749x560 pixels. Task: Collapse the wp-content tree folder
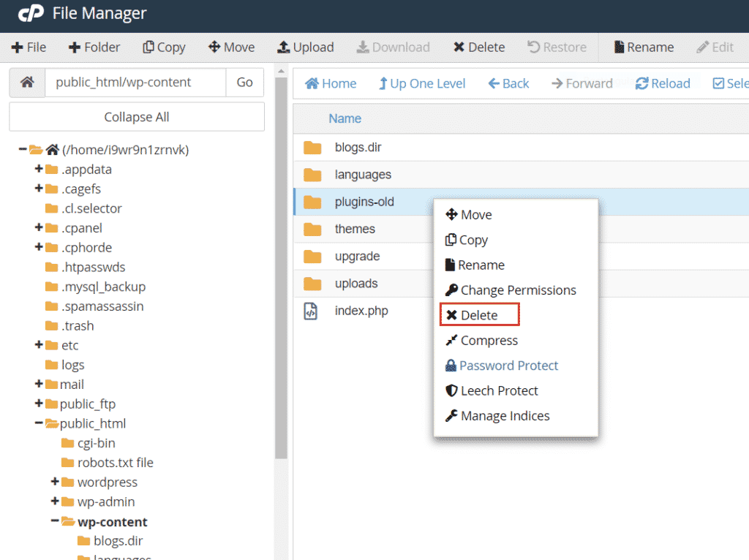(55, 521)
